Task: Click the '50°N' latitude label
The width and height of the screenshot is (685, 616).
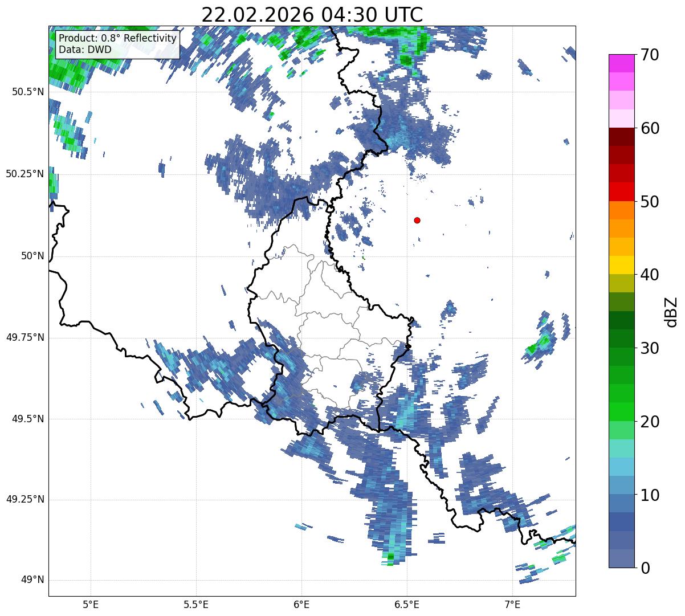Action: pyautogui.click(x=32, y=256)
